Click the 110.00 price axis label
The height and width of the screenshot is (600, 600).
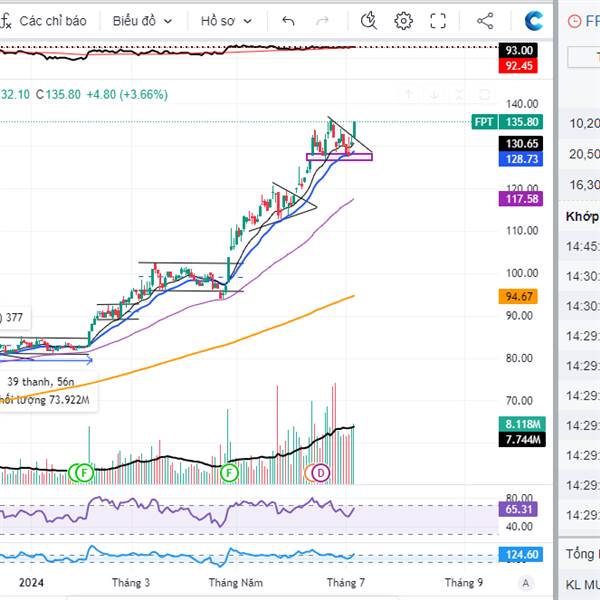click(522, 230)
